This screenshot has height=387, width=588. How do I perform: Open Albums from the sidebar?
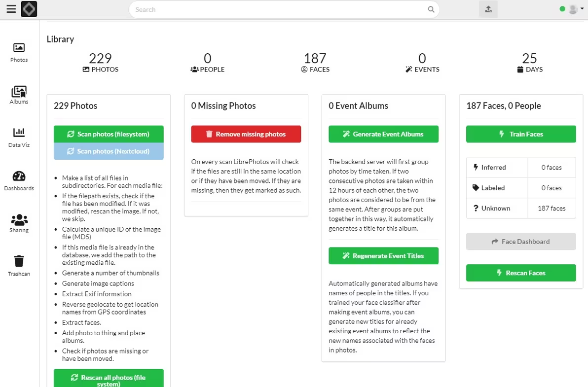pos(19,95)
